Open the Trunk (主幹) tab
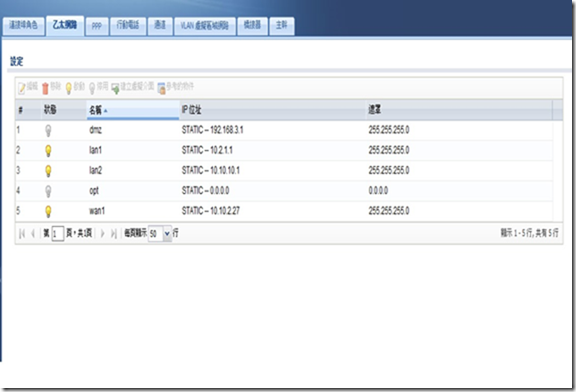The height and width of the screenshot is (392, 576). click(x=281, y=25)
